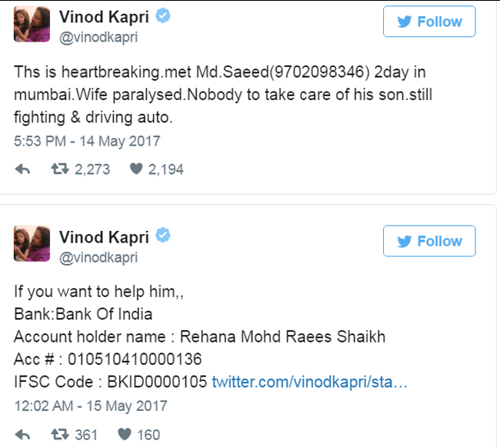Screen dimensions: 500x448
Task: Reply to the Bank Of India tweet
Action: [x=22, y=435]
